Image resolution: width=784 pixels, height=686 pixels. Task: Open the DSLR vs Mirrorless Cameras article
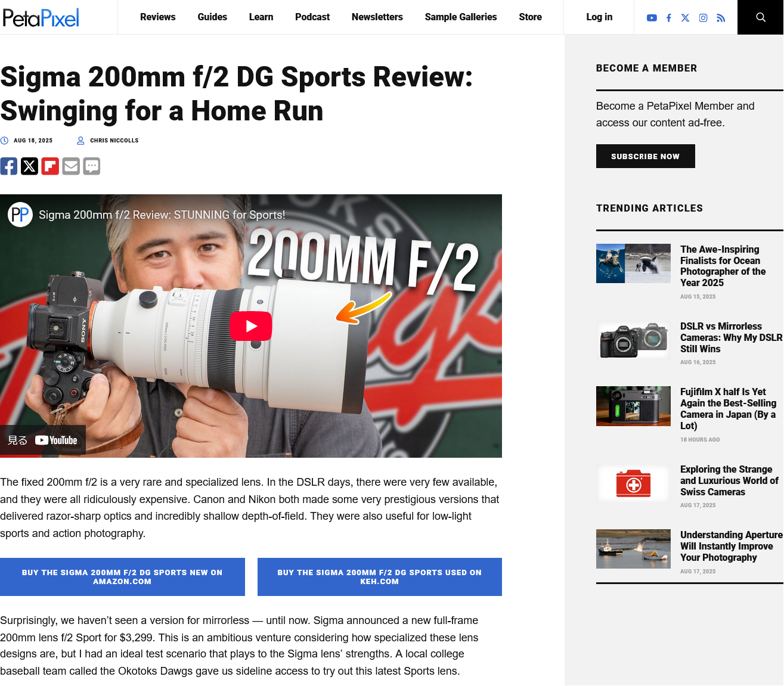pos(732,338)
